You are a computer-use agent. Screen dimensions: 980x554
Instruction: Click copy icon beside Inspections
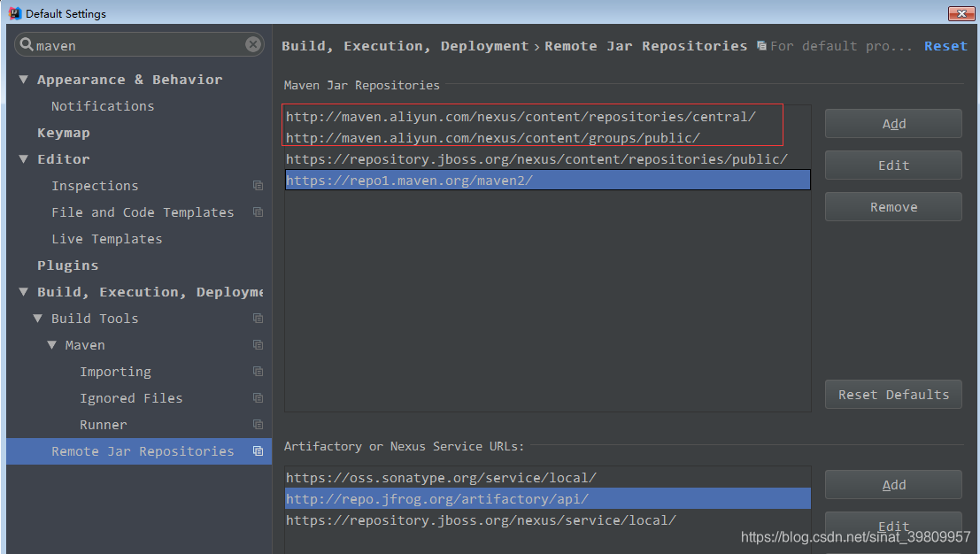[258, 186]
